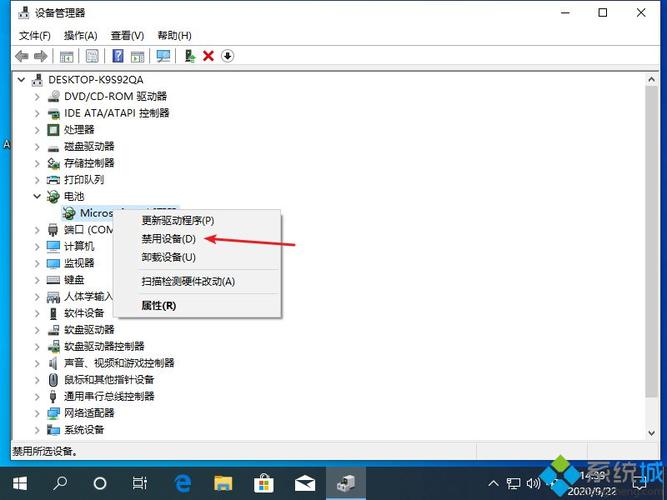
Task: Expand the 网络适配器 node
Action: [x=37, y=413]
